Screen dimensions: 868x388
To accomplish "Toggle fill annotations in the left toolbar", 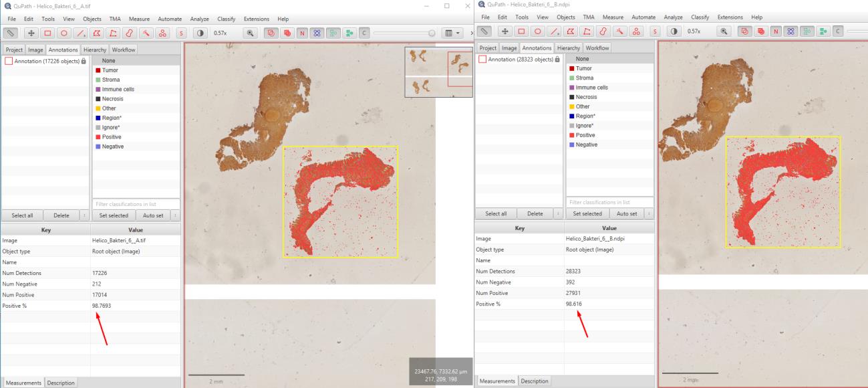I will pos(286,32).
